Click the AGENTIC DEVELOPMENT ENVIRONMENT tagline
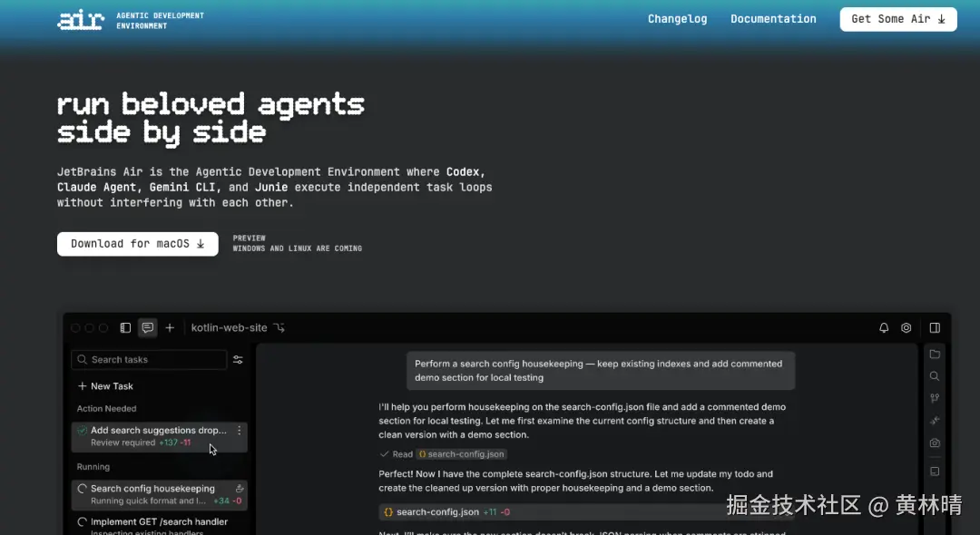Viewport: 980px width, 535px height. [160, 21]
